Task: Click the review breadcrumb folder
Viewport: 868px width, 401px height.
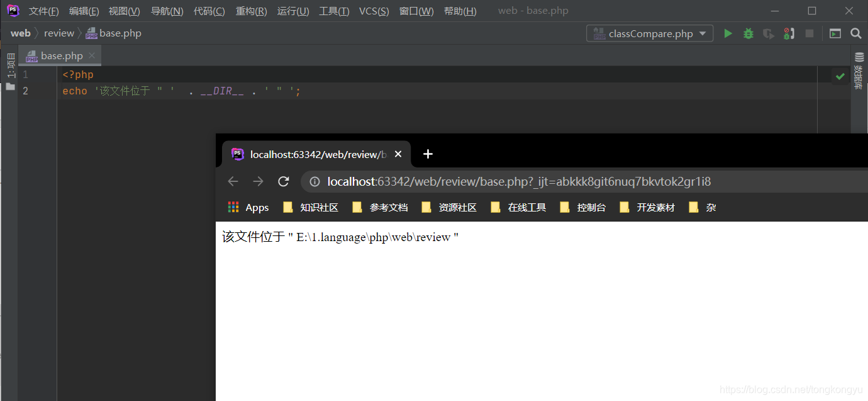Action: point(59,33)
